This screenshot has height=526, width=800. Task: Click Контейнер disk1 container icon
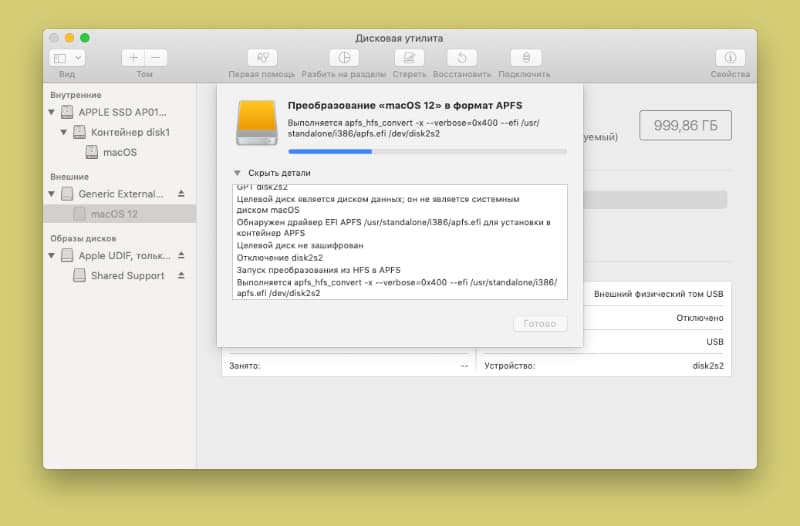pyautogui.click(x=79, y=132)
